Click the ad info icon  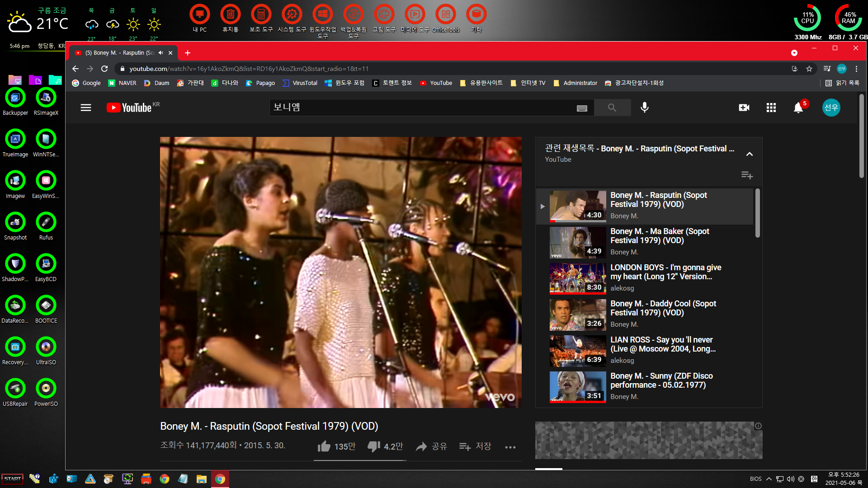(x=758, y=426)
